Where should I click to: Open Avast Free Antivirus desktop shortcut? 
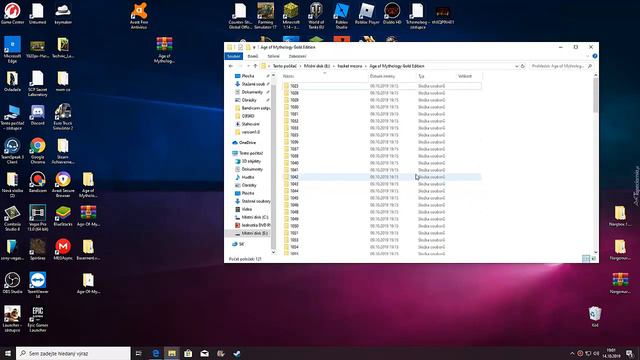point(139,16)
